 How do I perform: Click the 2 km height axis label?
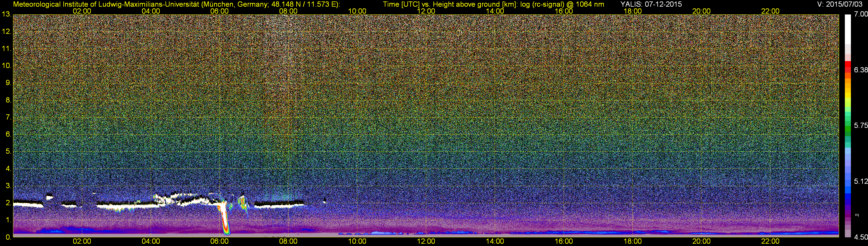pyautogui.click(x=8, y=203)
